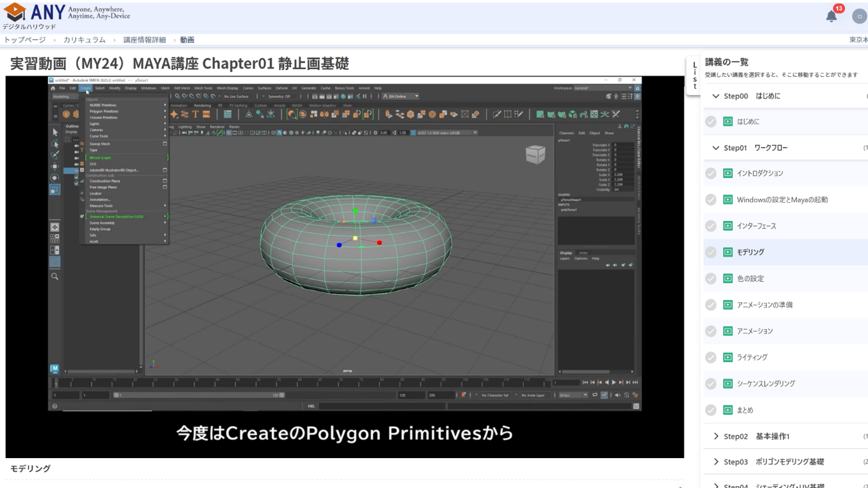Toggle the completion check for 色の設定
This screenshot has height=488, width=868.
click(711, 279)
